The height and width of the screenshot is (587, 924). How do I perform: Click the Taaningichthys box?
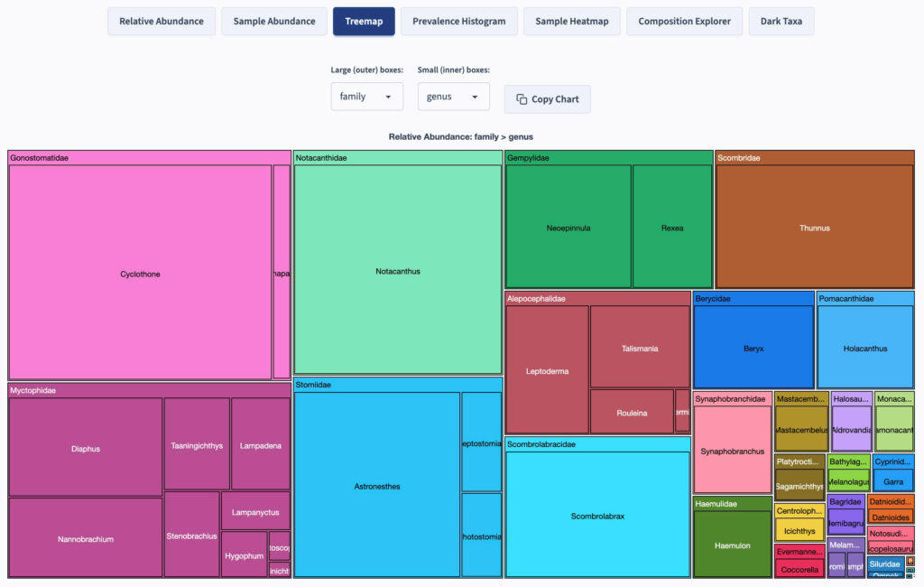pyautogui.click(x=197, y=444)
